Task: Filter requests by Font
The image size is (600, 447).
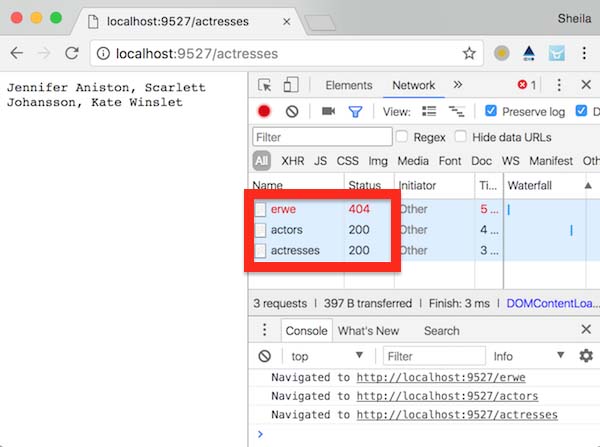Action: pos(450,161)
